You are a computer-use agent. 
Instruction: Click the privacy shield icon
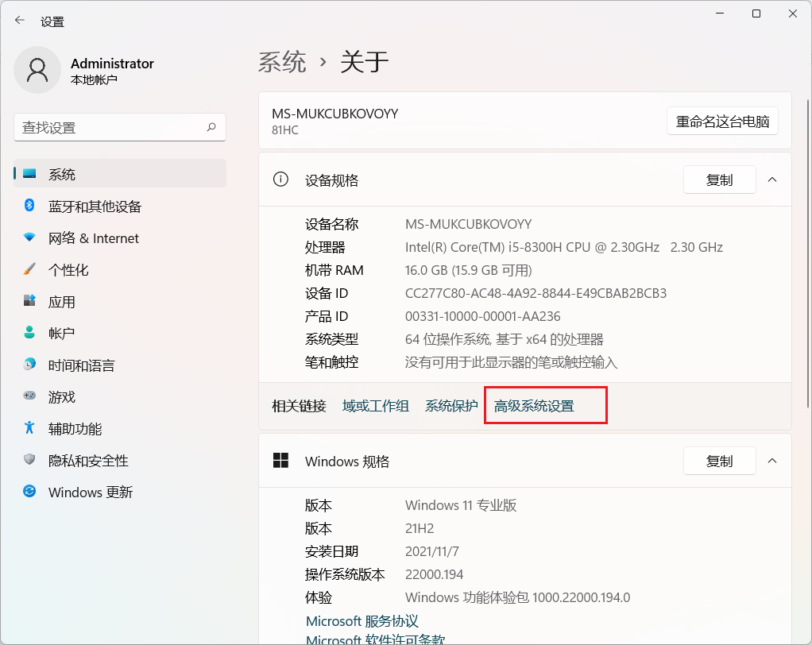pos(29,459)
